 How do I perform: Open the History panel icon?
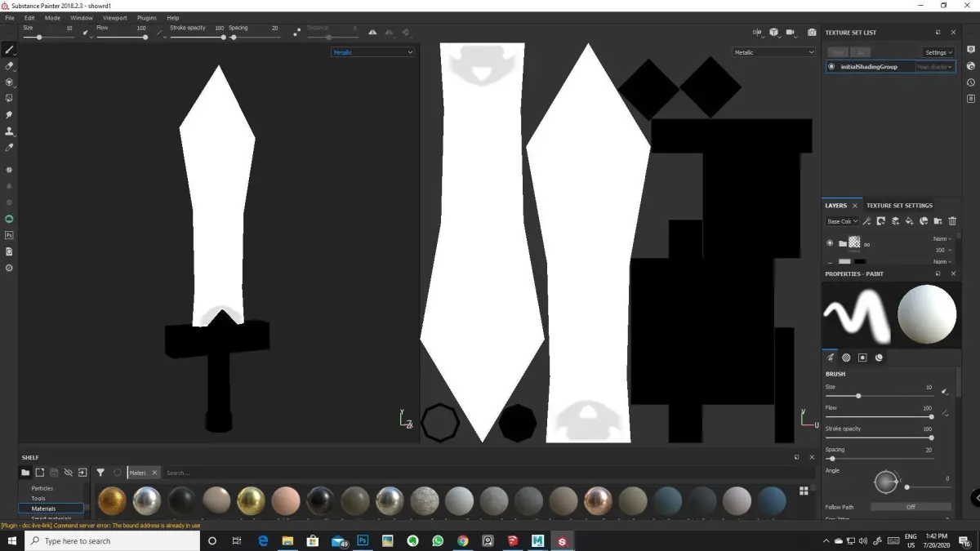(971, 82)
